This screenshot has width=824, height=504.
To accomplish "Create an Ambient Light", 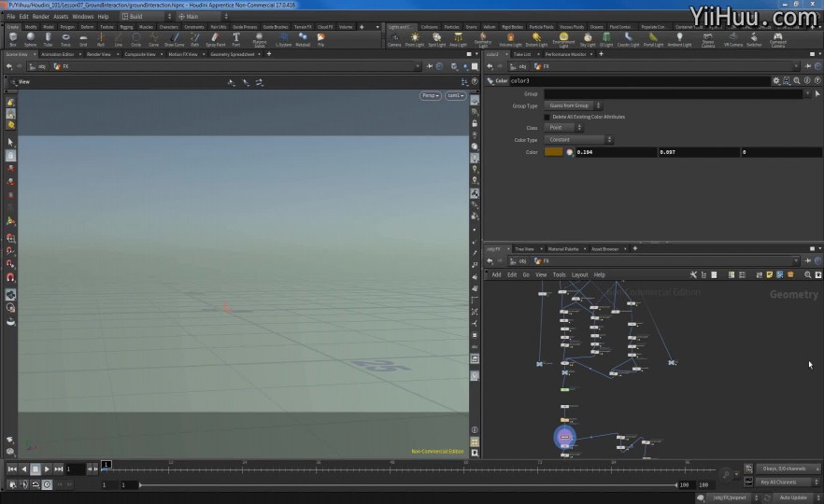I will (679, 40).
